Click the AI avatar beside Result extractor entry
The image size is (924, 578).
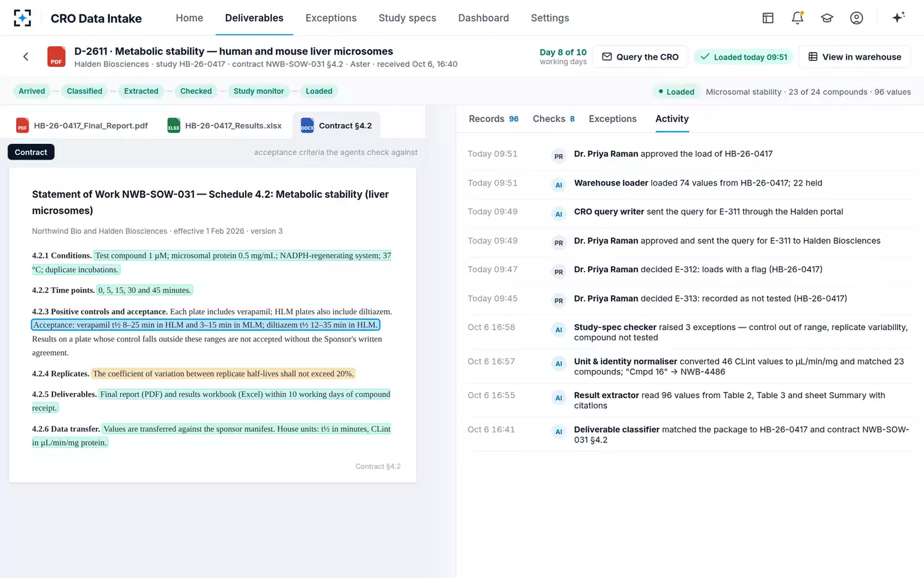558,398
